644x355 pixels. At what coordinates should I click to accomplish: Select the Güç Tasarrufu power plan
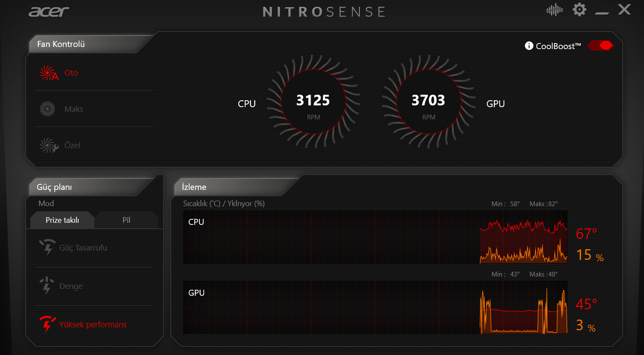[94, 248]
